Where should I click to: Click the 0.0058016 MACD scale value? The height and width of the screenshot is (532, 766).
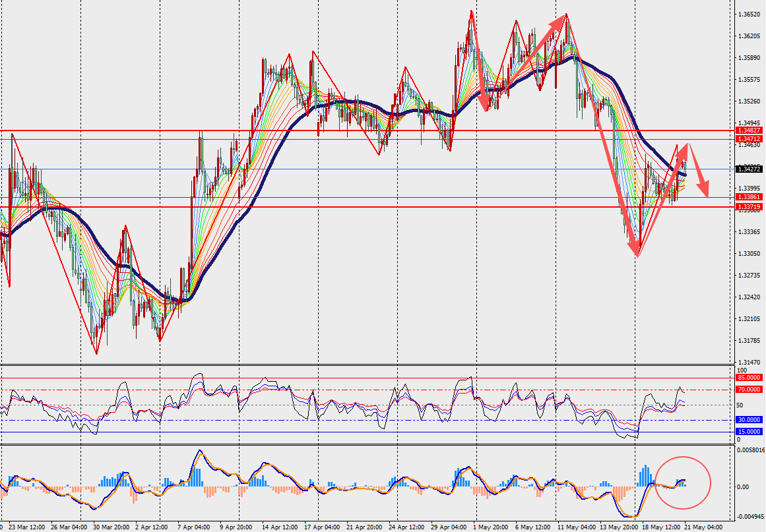[x=751, y=450]
